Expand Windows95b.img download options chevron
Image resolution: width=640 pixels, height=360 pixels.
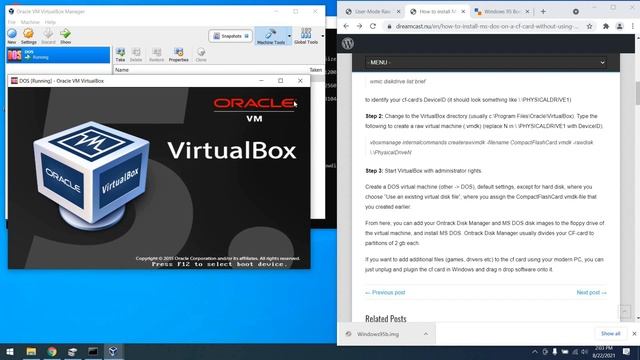click(426, 334)
